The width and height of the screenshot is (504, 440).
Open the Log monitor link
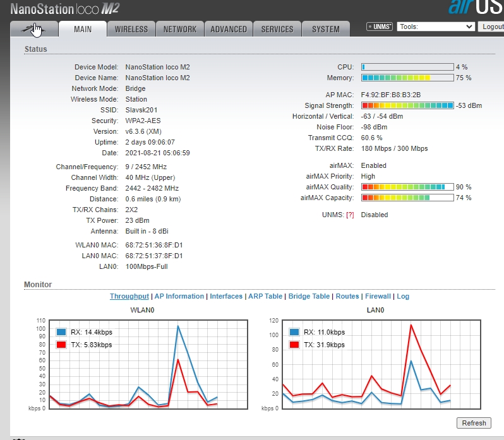point(403,296)
